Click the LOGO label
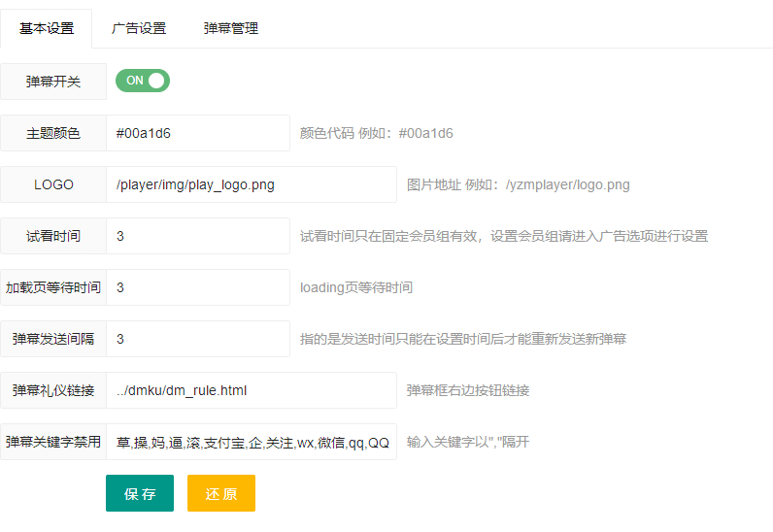773x532 pixels. point(53,184)
